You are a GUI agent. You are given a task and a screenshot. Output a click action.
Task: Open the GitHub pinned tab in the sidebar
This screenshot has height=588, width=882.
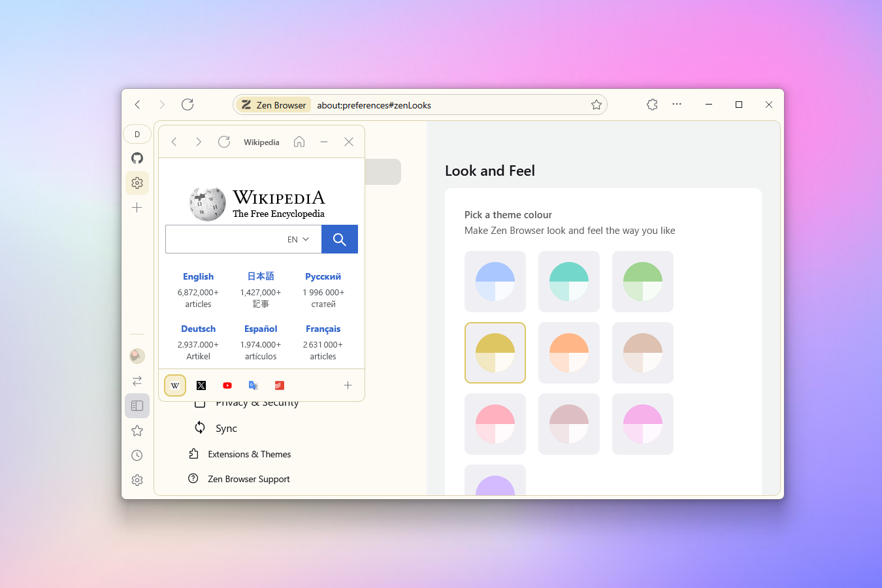(x=137, y=158)
